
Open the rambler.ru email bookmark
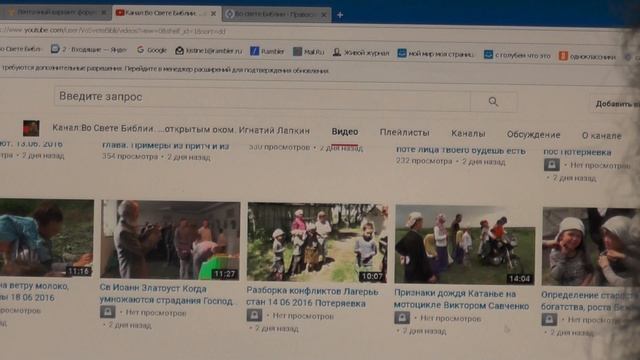(209, 51)
